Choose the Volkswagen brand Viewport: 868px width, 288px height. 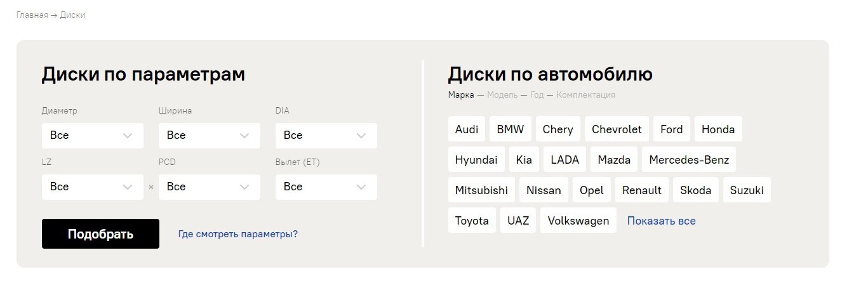[x=578, y=221]
